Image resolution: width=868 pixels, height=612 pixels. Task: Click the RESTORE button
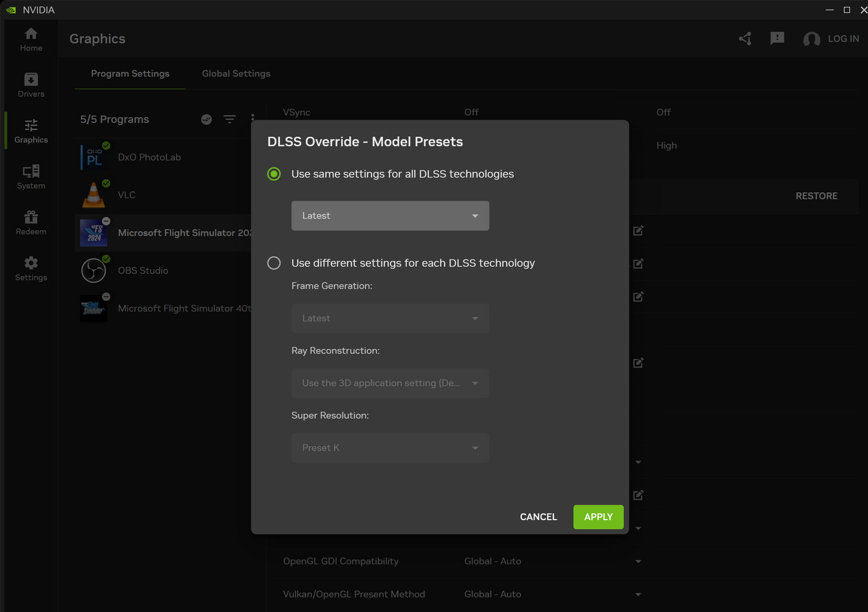(816, 196)
